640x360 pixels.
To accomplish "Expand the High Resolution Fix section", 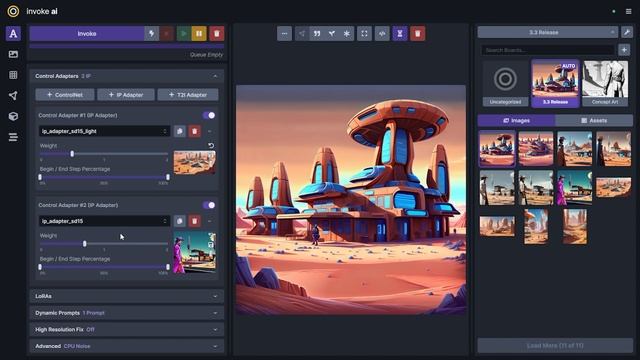I will [127, 329].
